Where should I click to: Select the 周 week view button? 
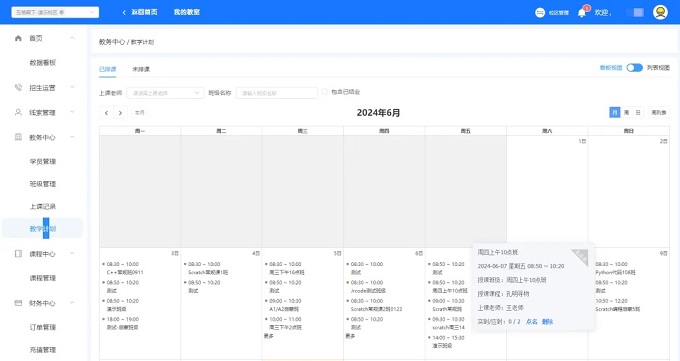pos(626,112)
